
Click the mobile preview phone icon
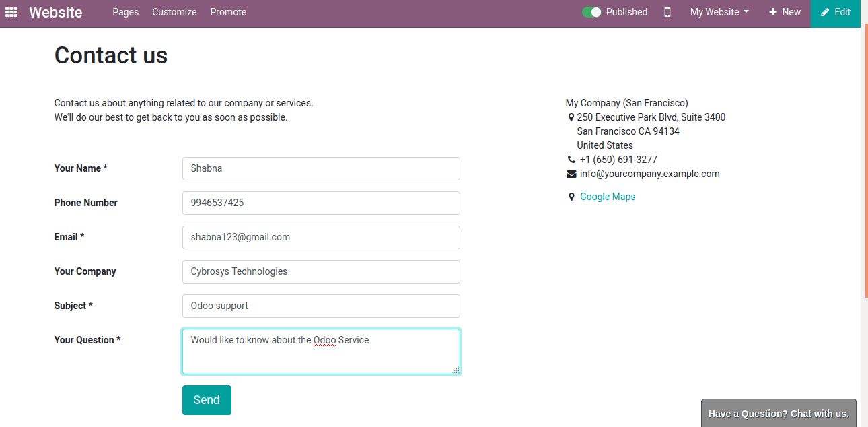click(x=667, y=12)
